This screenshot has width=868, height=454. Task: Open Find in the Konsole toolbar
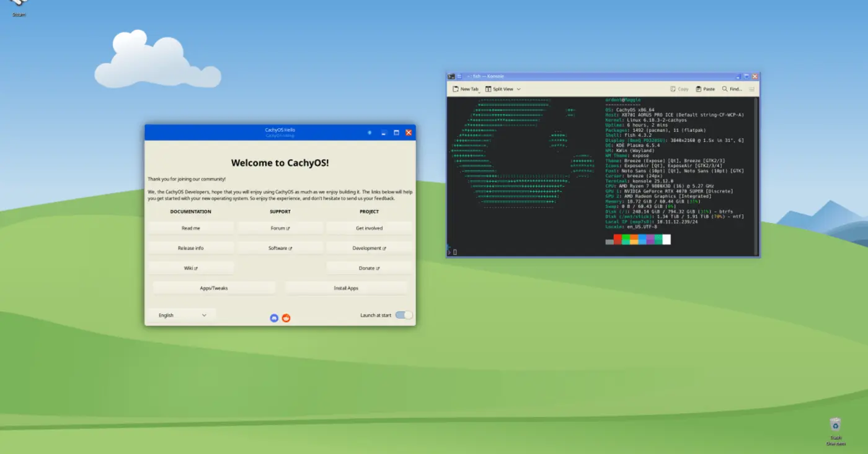pos(732,89)
